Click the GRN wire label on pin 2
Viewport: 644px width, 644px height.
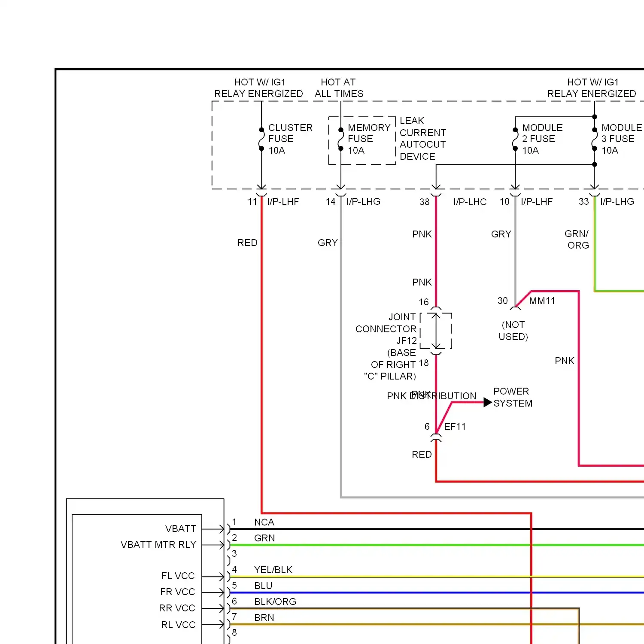click(264, 538)
